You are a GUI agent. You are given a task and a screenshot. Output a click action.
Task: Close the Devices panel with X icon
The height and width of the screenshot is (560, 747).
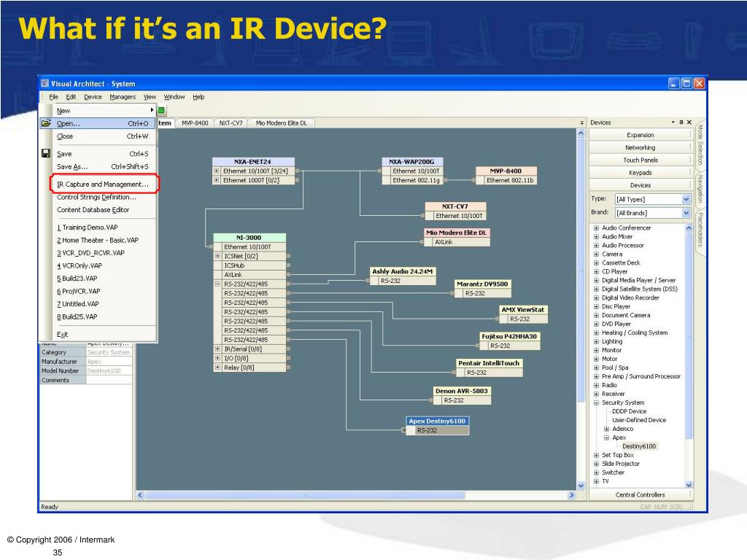pyautogui.click(x=689, y=122)
